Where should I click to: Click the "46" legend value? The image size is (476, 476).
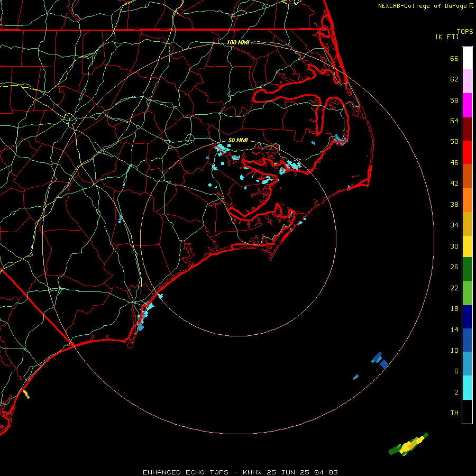454,163
